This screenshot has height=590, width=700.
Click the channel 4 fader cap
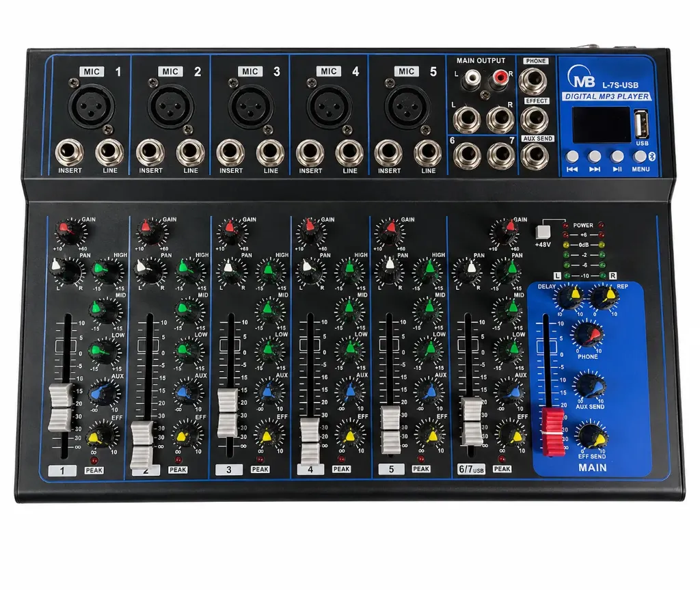(310, 442)
